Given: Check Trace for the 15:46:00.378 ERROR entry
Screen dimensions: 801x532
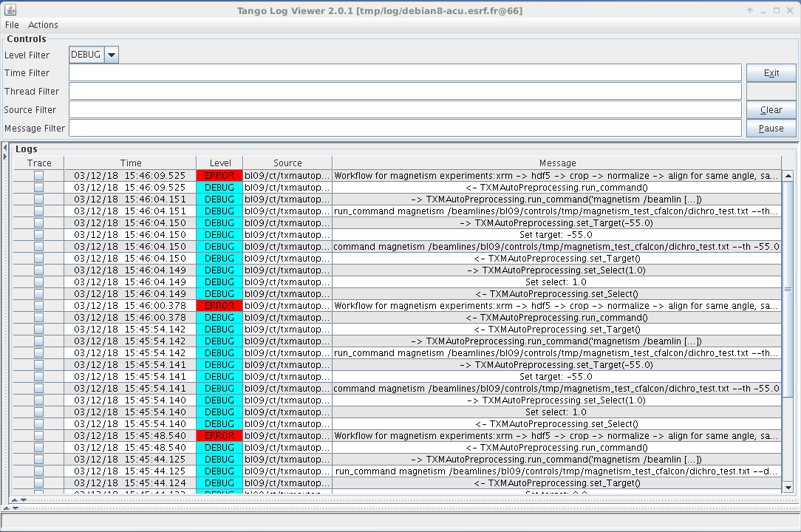Looking at the screenshot, I should [38, 306].
